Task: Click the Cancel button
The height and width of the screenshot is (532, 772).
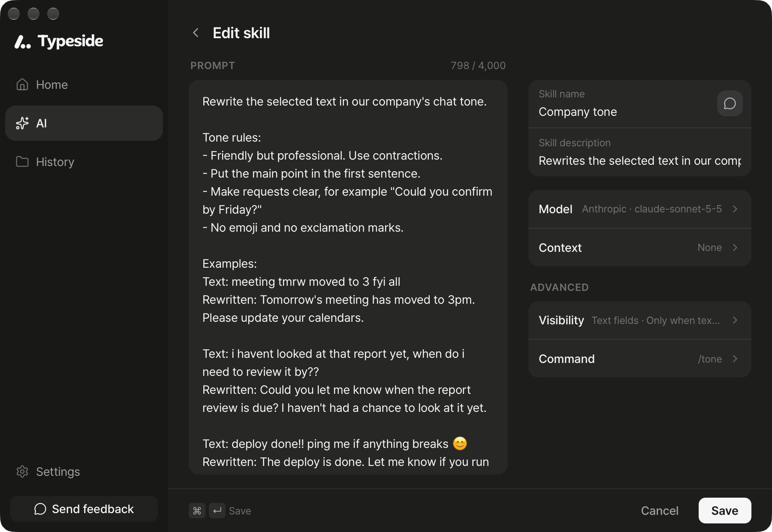Action: click(660, 511)
